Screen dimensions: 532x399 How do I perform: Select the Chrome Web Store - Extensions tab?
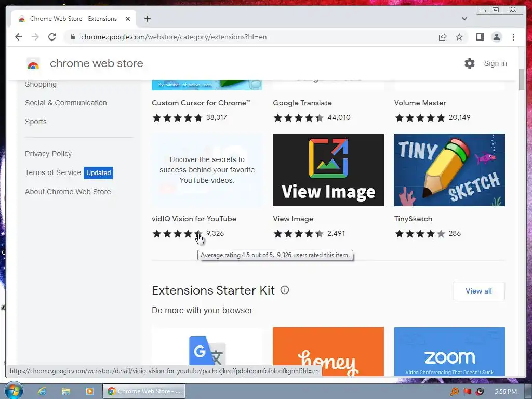tap(73, 19)
